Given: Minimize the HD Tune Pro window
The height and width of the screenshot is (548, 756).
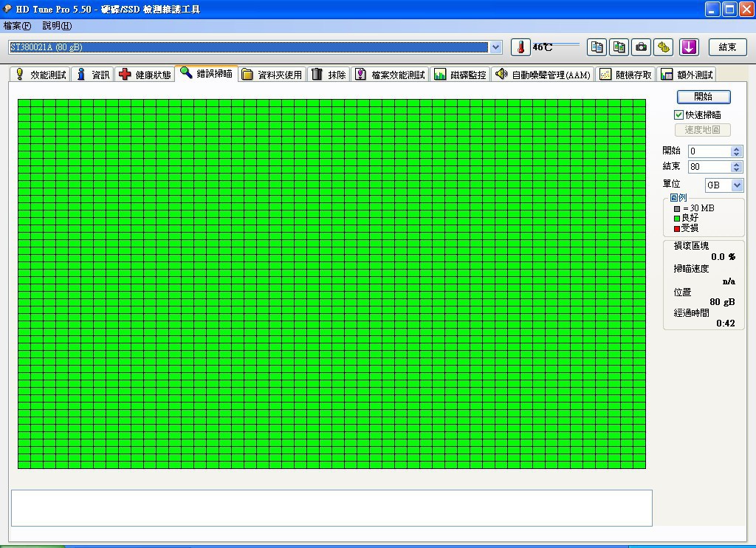Looking at the screenshot, I should (x=712, y=9).
